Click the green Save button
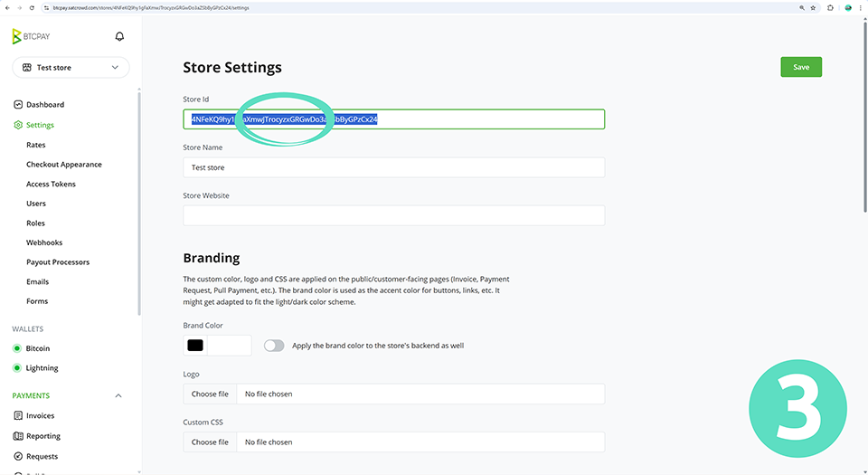The width and height of the screenshot is (868, 475). 801,67
